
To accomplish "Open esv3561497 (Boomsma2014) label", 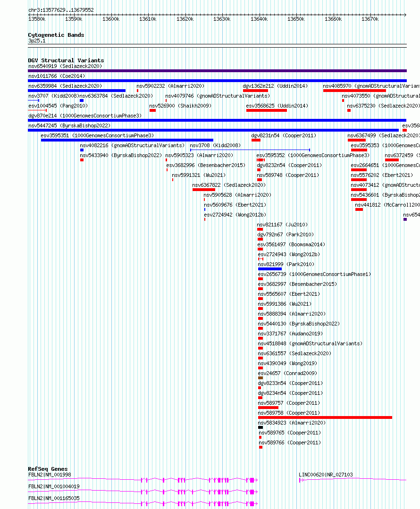I will [x=291, y=244].
